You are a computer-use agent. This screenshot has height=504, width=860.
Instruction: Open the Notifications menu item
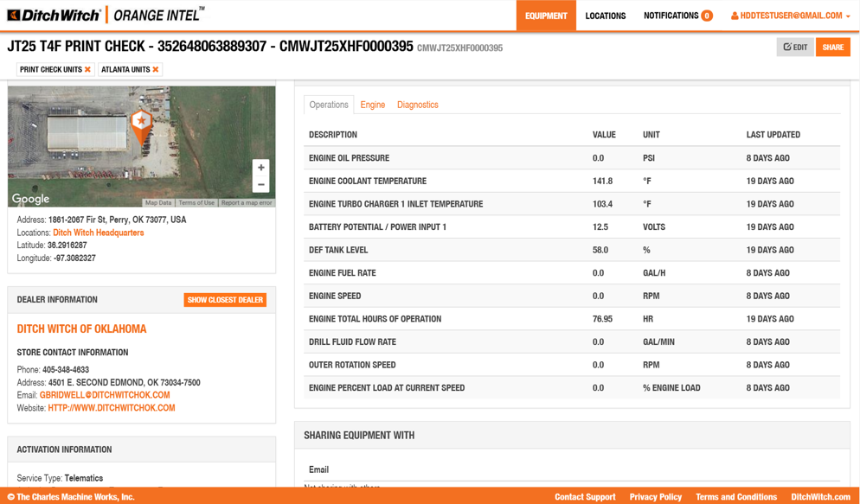pyautogui.click(x=671, y=16)
